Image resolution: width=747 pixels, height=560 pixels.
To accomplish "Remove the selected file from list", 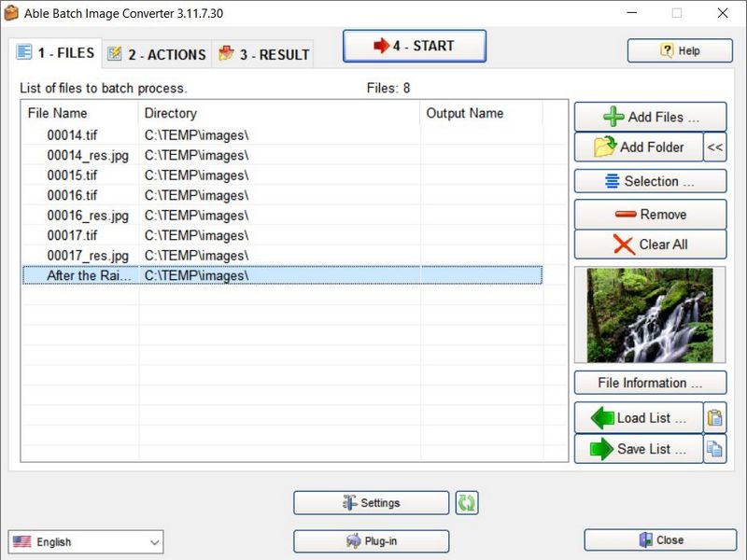I will [x=650, y=215].
